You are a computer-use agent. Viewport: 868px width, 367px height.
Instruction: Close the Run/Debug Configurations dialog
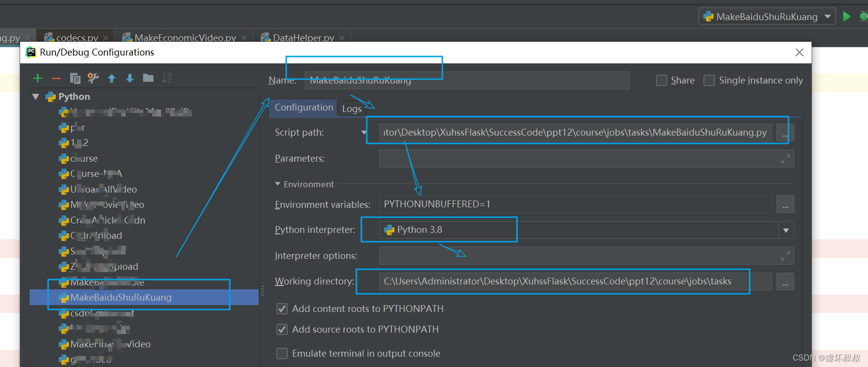[799, 52]
